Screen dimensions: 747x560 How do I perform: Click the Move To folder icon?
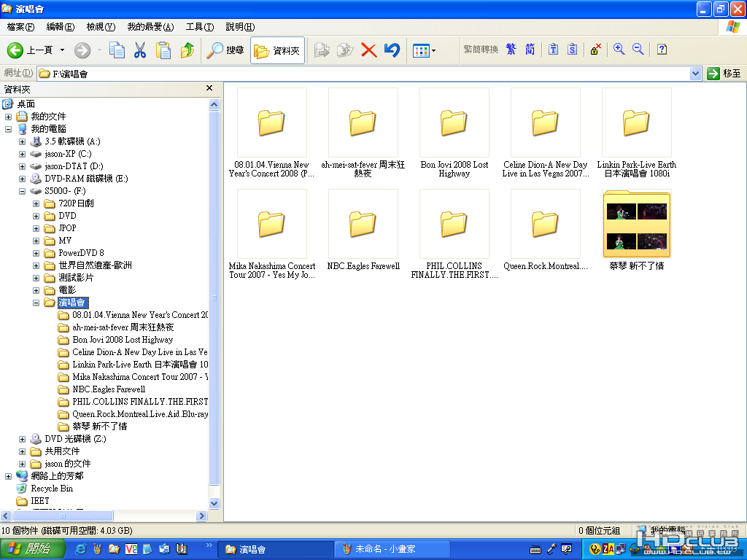tap(322, 50)
